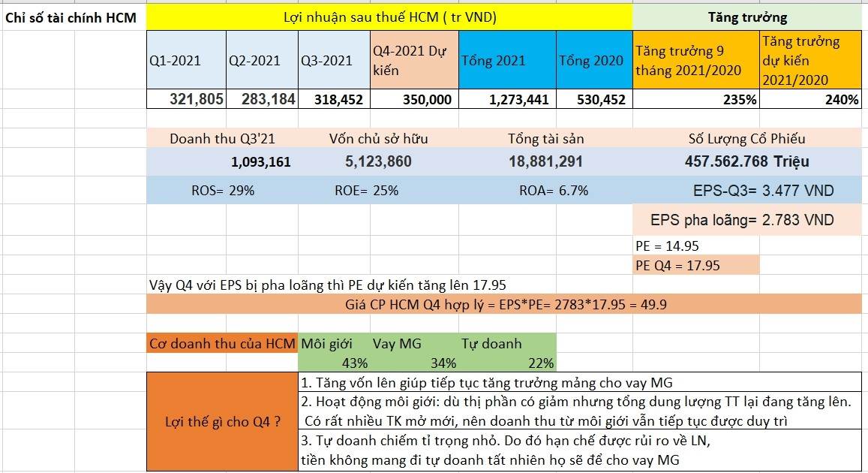The height and width of the screenshot is (473, 868).
Task: Click the 'Tự doanh' label
Action: coord(491,343)
